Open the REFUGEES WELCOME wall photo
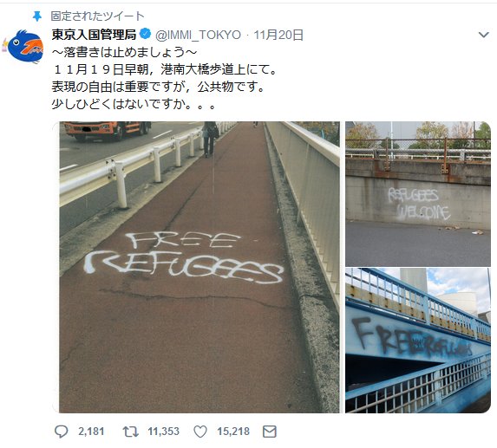The height and width of the screenshot is (448, 497). coord(418,194)
